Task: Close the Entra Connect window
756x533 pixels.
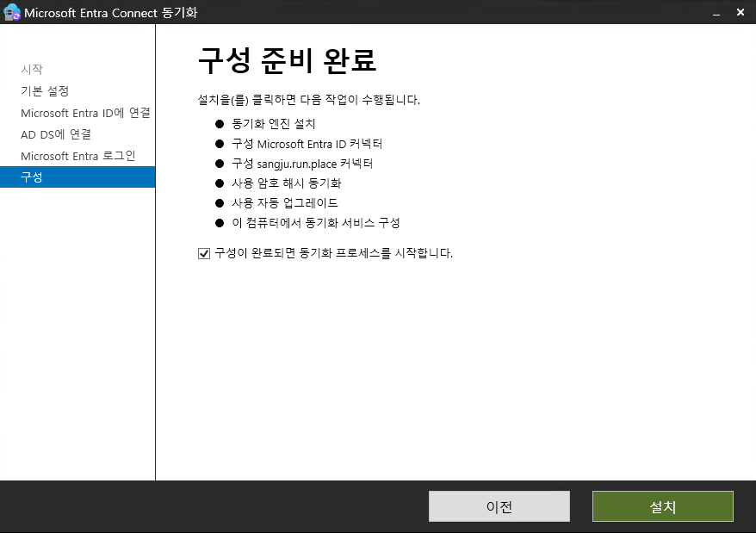Action: [741, 13]
